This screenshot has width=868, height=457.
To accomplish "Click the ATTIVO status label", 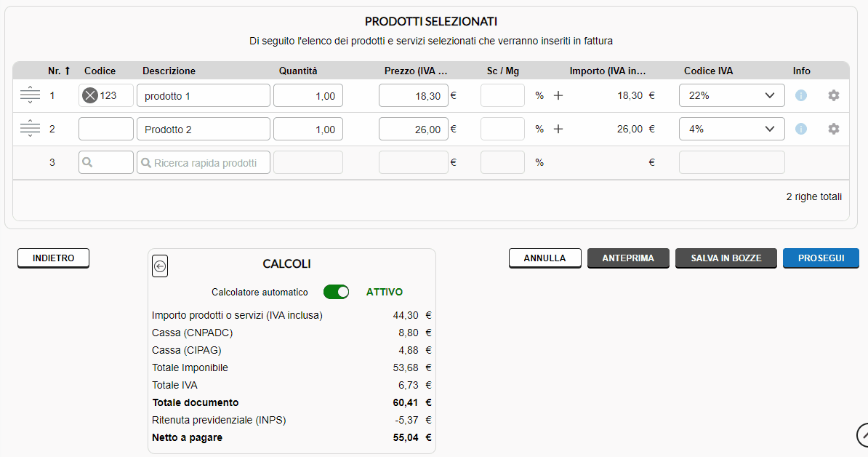I will point(384,292).
